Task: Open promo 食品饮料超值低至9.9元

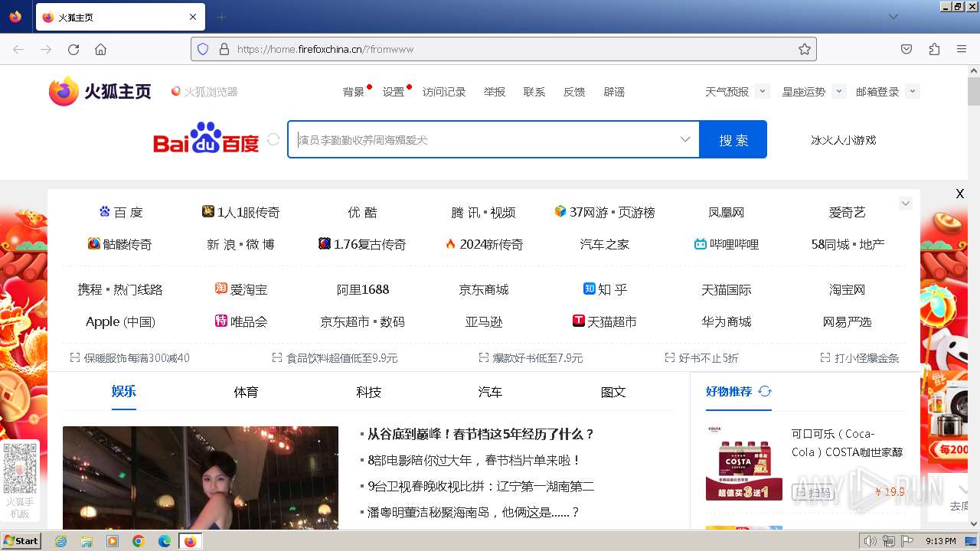Action: tap(335, 358)
